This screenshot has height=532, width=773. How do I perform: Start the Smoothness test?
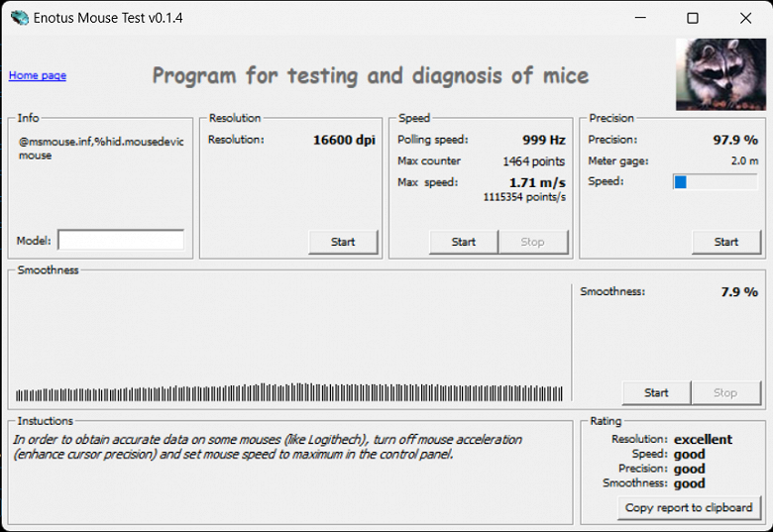pos(657,392)
